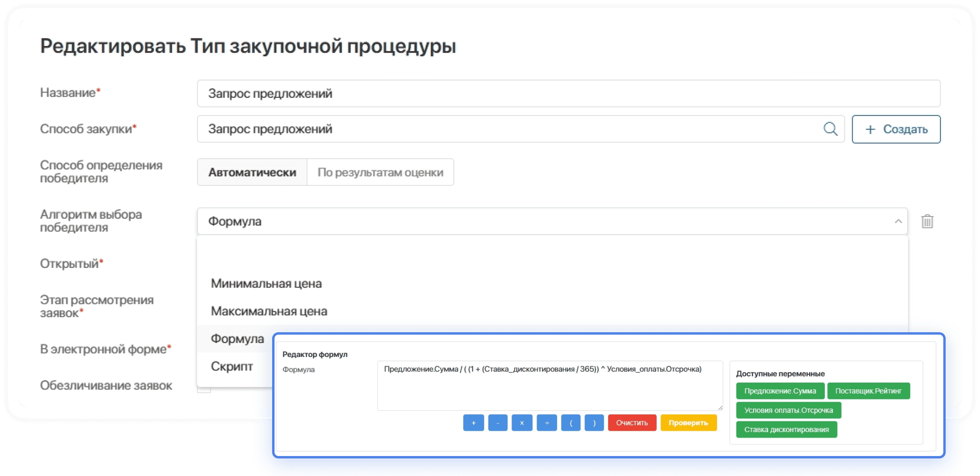Insert the Предложение.Сумма variable
Screen dimensions: 980x476
pyautogui.click(x=780, y=391)
